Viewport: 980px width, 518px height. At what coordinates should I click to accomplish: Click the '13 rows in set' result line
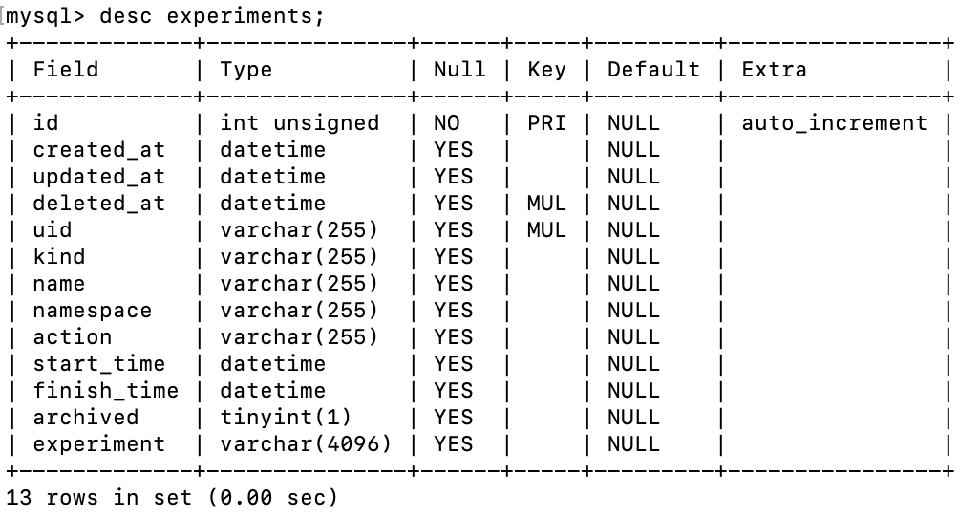coord(172,498)
